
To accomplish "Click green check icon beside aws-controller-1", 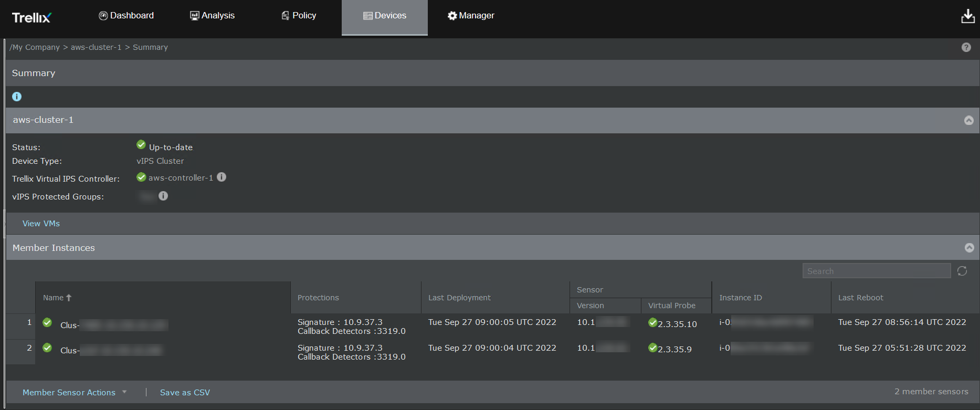I will [141, 177].
